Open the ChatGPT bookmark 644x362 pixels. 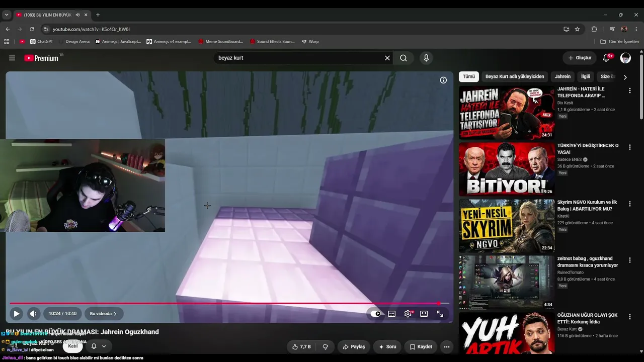point(42,42)
